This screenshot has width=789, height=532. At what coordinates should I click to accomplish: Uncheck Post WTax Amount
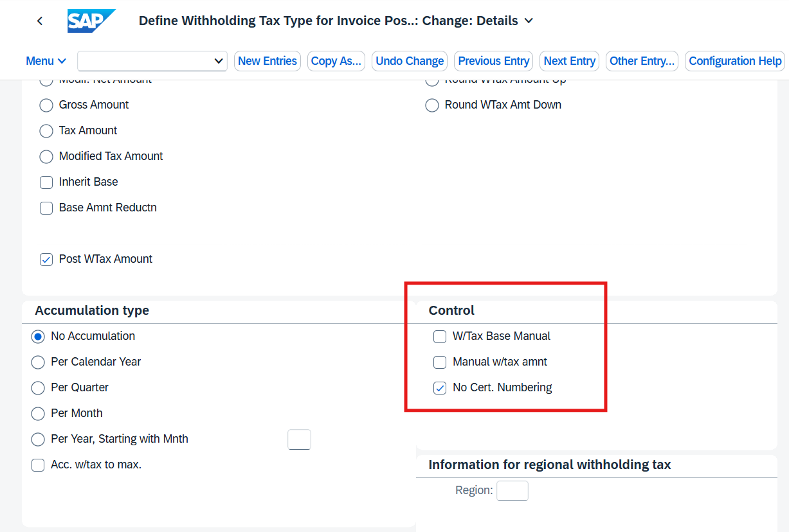click(46, 260)
